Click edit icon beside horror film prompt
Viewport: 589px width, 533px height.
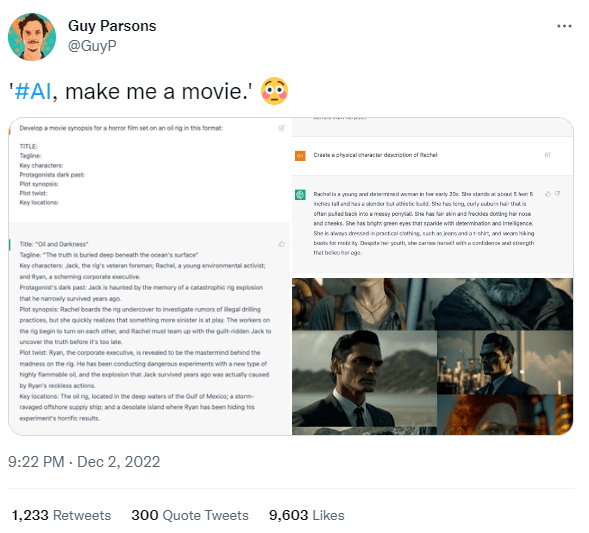281,128
